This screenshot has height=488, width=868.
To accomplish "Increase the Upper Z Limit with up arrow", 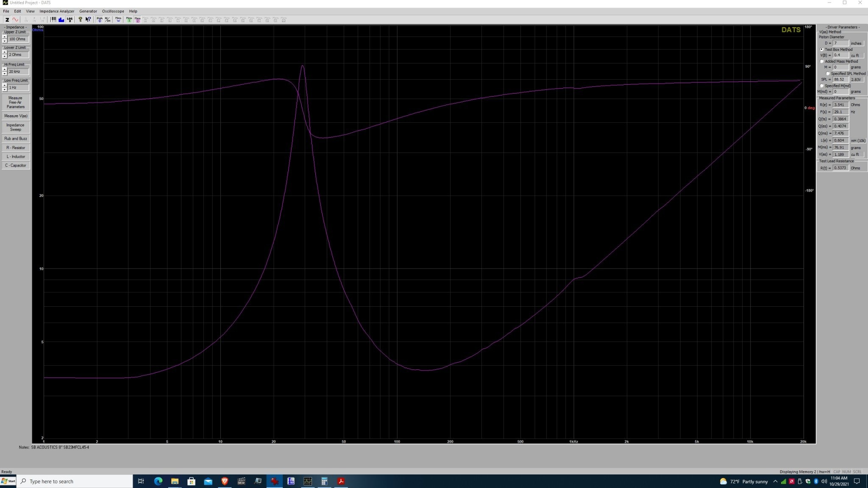I will click(x=4, y=37).
